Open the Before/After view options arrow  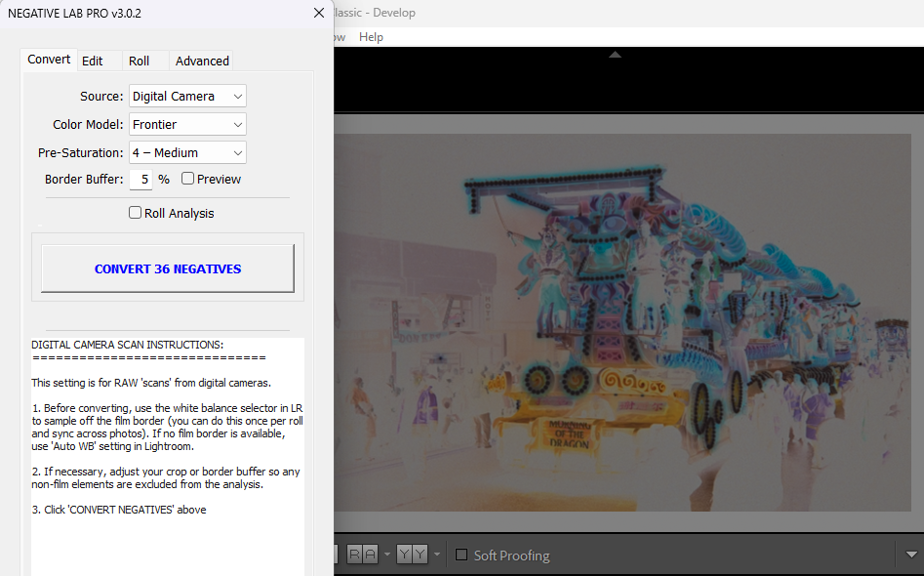click(436, 555)
